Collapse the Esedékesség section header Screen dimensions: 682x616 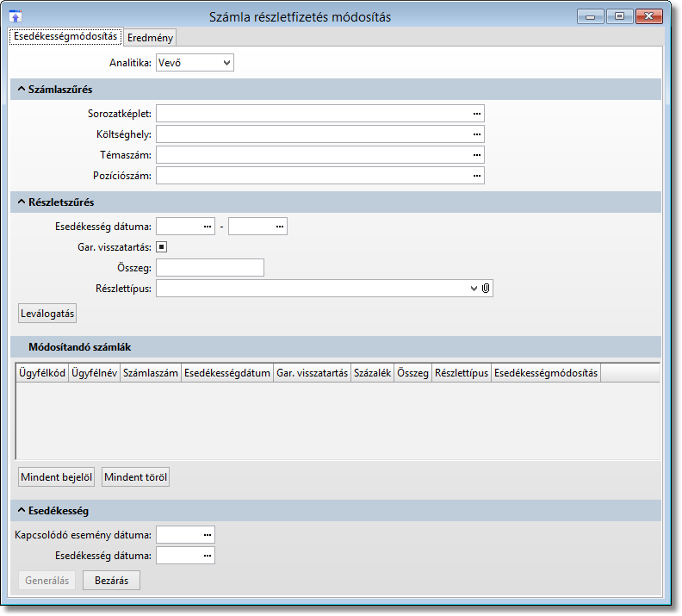(x=22, y=511)
